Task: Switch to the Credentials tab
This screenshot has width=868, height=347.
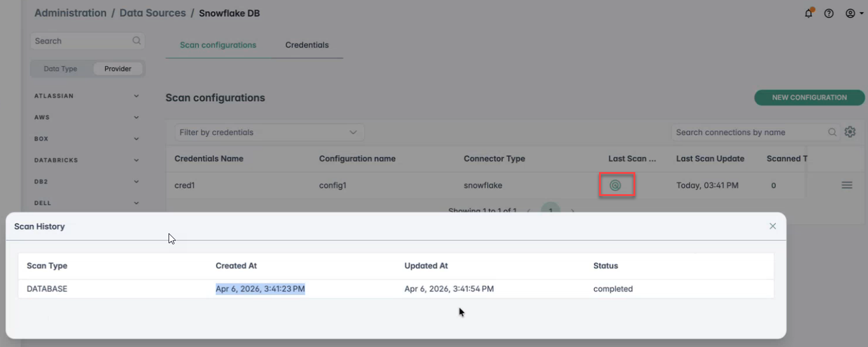Action: (x=307, y=45)
